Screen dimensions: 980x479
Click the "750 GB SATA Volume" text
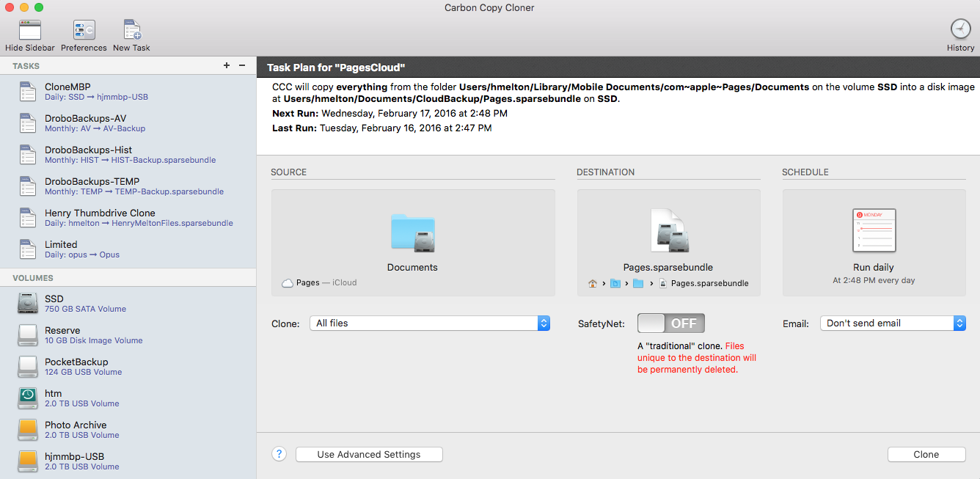point(85,309)
